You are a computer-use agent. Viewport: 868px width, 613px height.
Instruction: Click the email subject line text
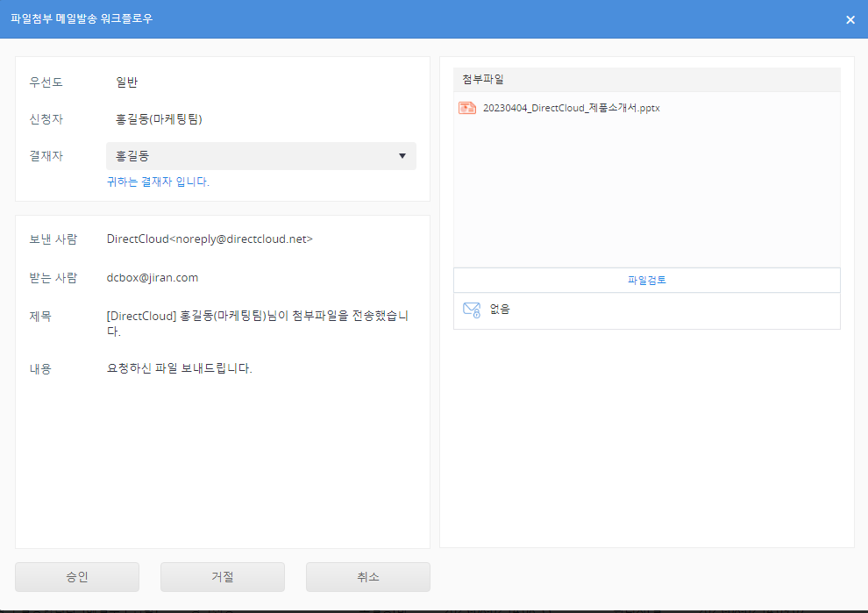click(x=257, y=323)
